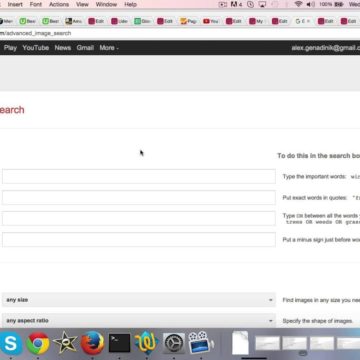The image size is (360, 360).
Task: Open System Preferences gear in dock
Action: pos(174,343)
